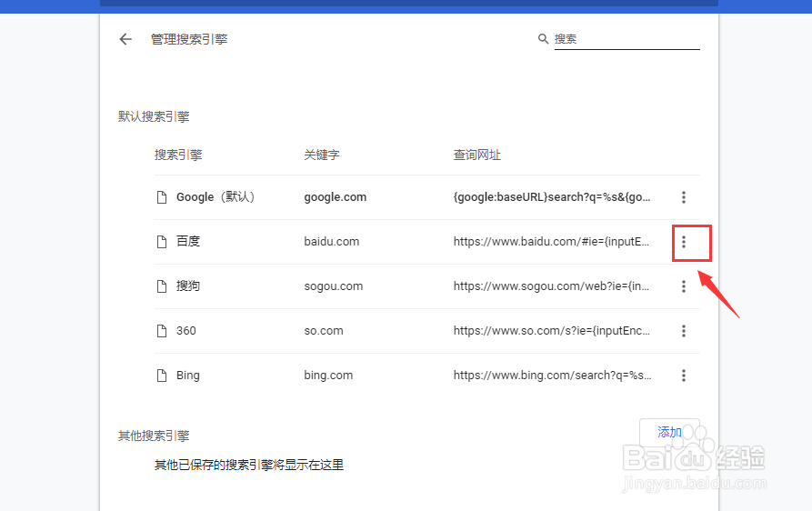
Task: Click the so.com keyword
Action: [x=324, y=331]
